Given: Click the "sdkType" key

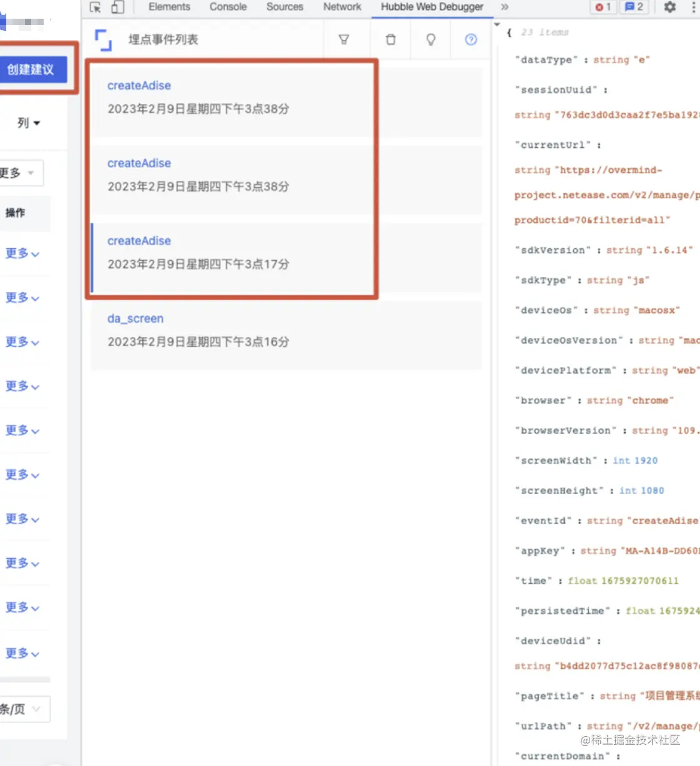Looking at the screenshot, I should point(544,280).
